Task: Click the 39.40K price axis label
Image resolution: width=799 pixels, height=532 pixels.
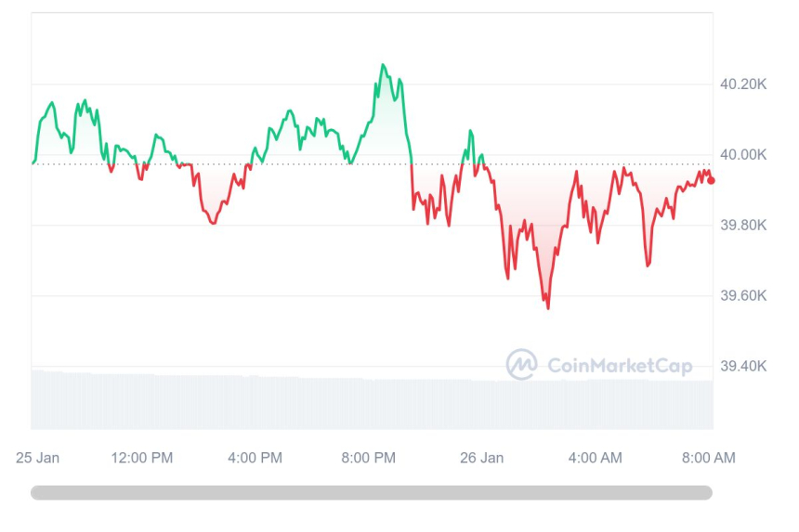Action: pyautogui.click(x=743, y=366)
